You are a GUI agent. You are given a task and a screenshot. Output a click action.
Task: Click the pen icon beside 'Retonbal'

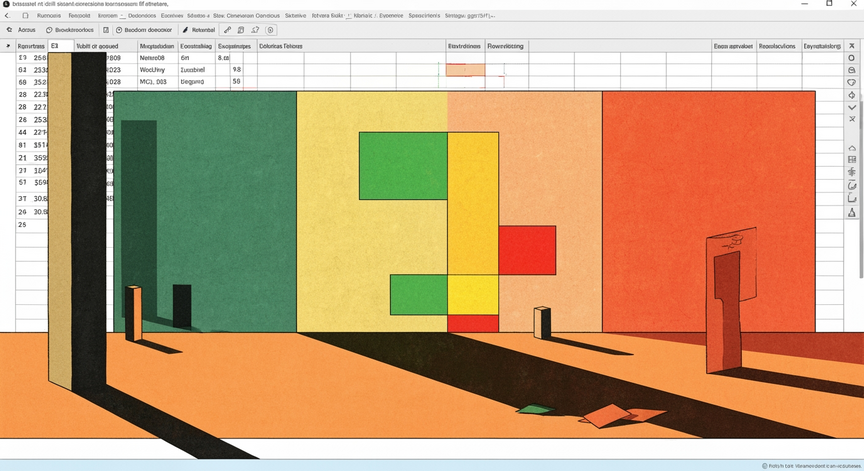pyautogui.click(x=186, y=30)
